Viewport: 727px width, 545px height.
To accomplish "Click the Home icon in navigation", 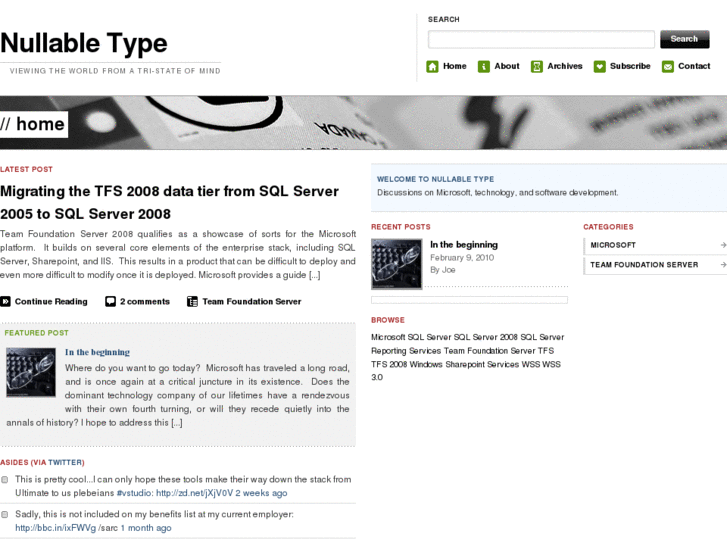I will point(432,67).
